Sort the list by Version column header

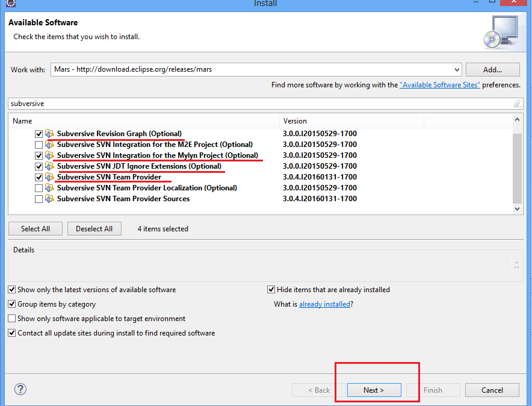pos(352,121)
